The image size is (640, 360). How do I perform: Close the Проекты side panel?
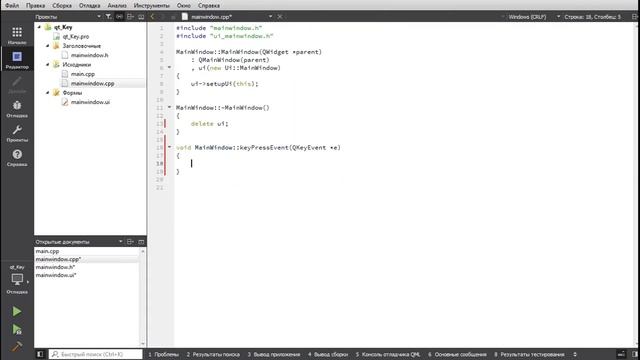[141, 17]
